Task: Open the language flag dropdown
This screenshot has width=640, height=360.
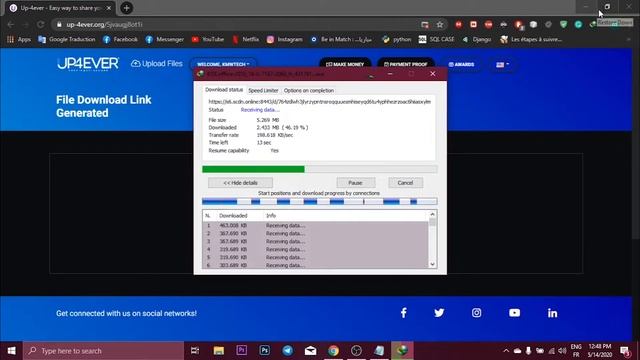Action: pyautogui.click(x=502, y=64)
